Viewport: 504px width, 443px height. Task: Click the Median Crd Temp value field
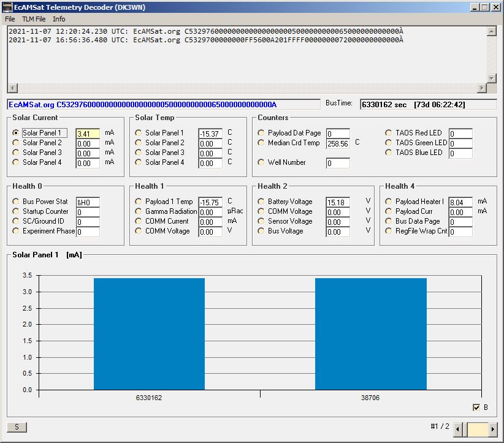[338, 143]
